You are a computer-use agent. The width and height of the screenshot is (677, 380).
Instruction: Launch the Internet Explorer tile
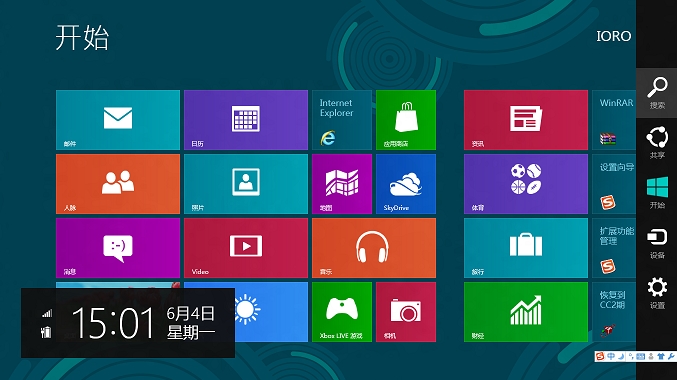click(342, 120)
